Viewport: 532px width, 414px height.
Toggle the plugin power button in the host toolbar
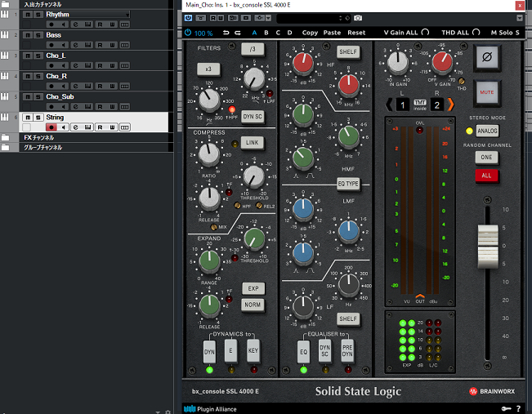tap(188, 18)
